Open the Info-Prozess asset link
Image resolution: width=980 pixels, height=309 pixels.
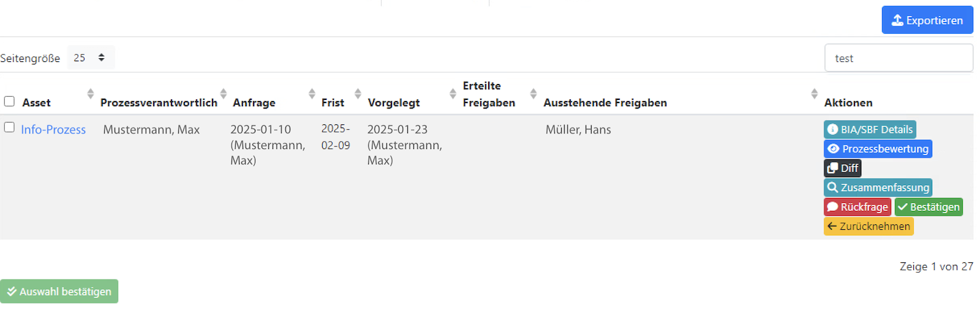point(53,129)
